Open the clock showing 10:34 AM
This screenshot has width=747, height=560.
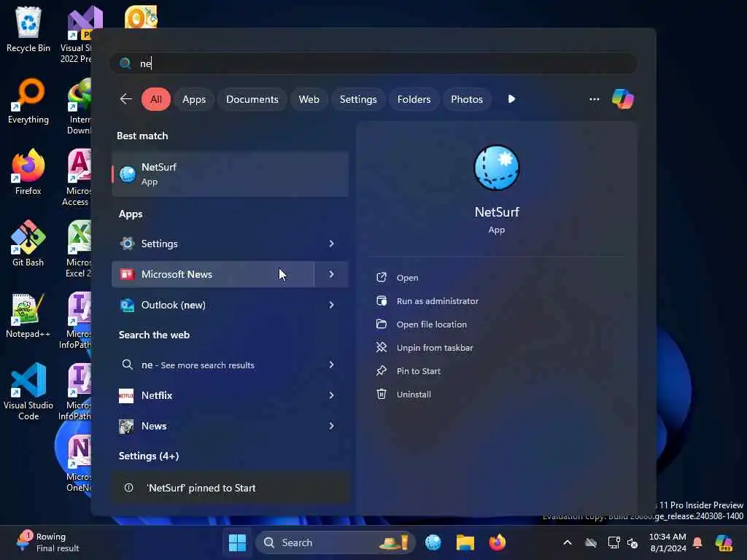(667, 542)
